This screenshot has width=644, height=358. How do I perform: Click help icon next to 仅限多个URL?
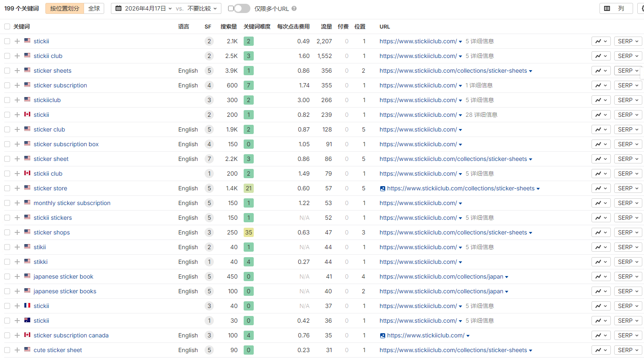point(294,8)
